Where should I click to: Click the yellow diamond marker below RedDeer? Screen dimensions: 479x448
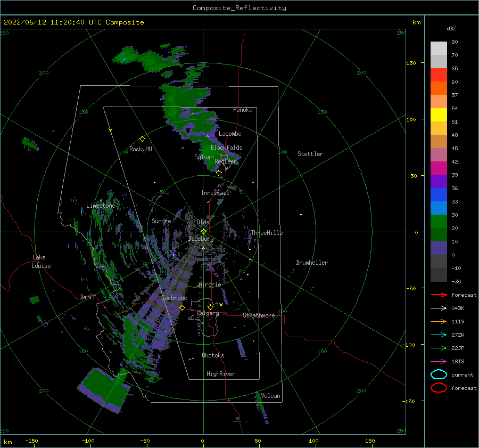pos(219,173)
